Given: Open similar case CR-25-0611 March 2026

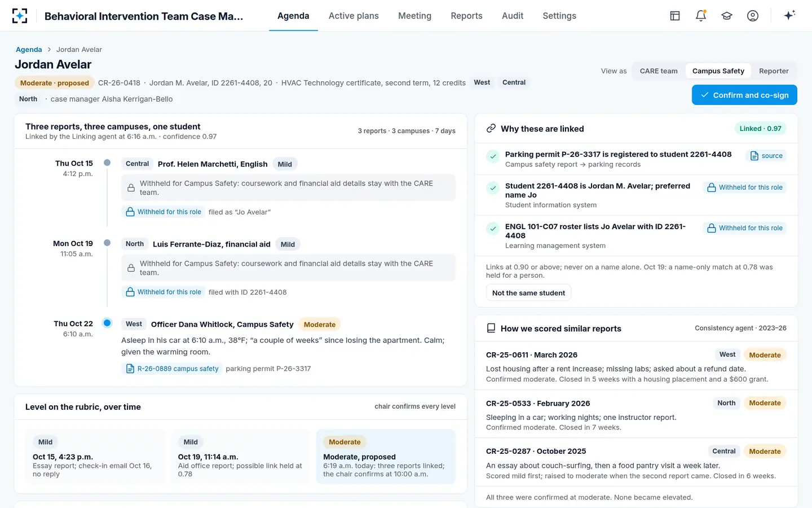Looking at the screenshot, I should click(636, 366).
